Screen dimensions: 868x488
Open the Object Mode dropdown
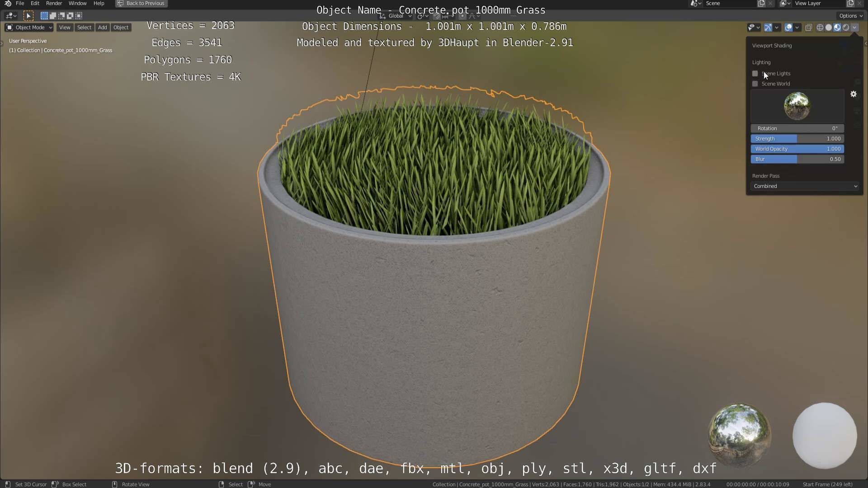tap(29, 28)
